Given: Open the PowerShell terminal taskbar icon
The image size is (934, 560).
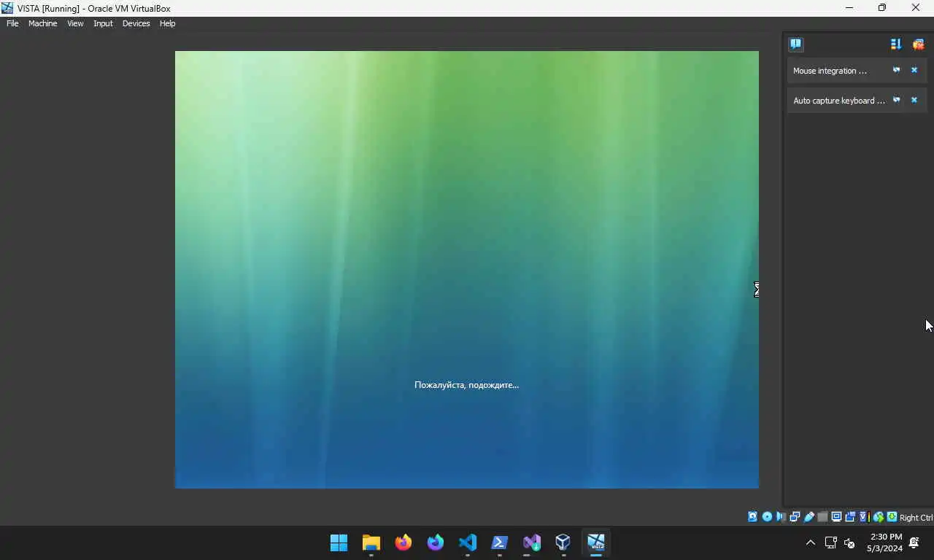Looking at the screenshot, I should [500, 542].
